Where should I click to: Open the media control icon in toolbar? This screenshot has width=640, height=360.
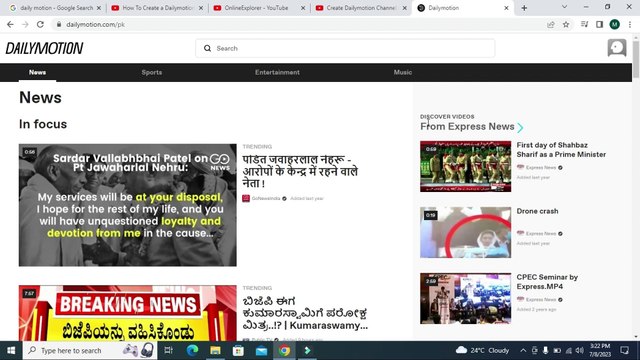click(584, 24)
